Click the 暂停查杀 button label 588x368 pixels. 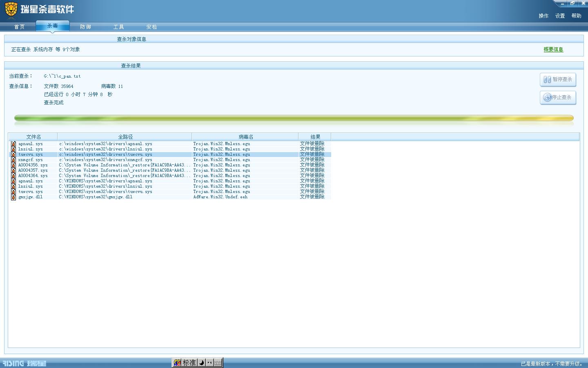click(562, 79)
